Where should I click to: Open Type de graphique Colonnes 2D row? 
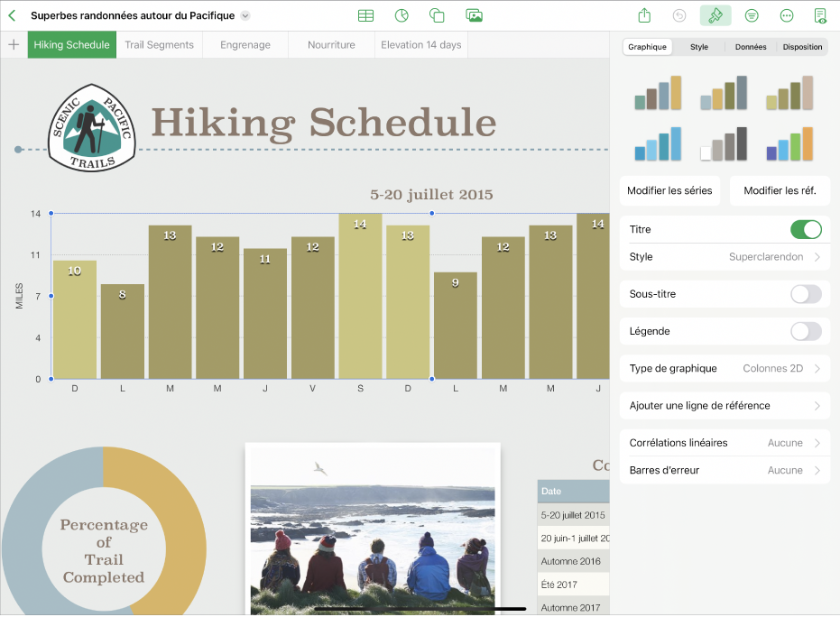click(725, 368)
